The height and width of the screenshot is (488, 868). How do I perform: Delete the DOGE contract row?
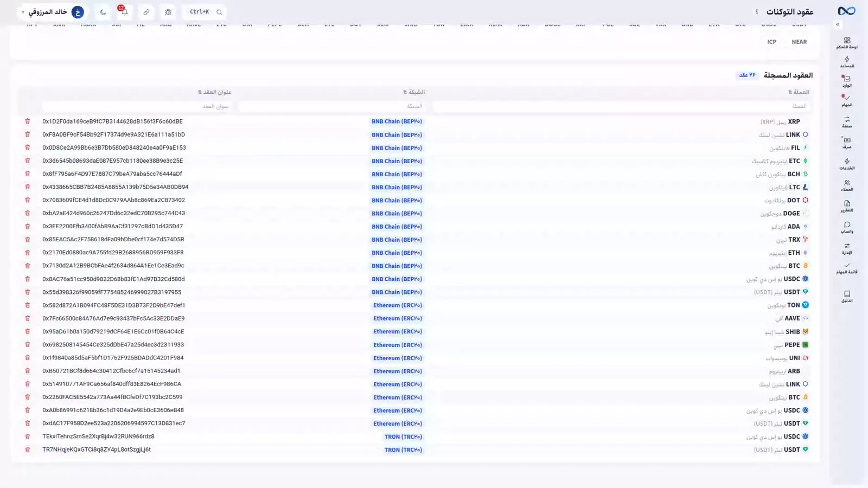pyautogui.click(x=27, y=213)
